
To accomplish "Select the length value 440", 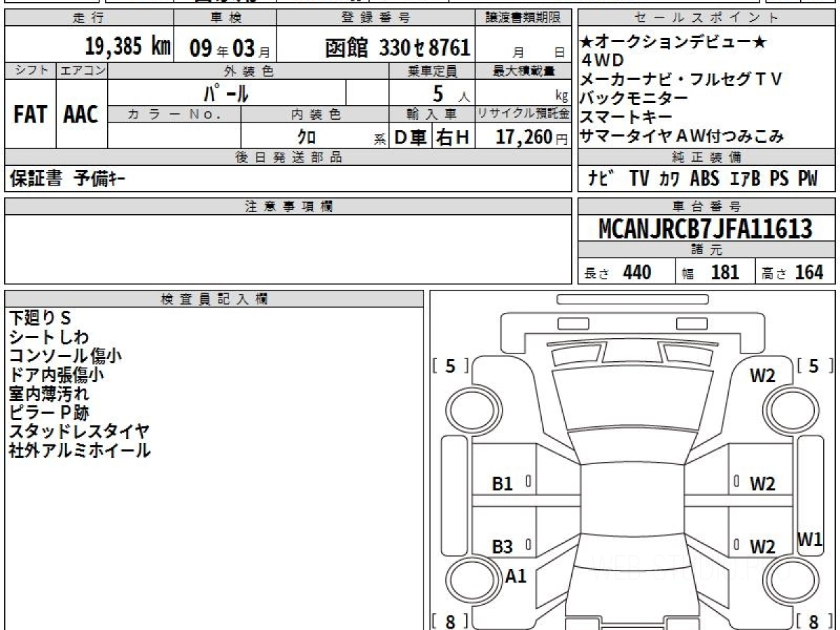I will [x=637, y=272].
